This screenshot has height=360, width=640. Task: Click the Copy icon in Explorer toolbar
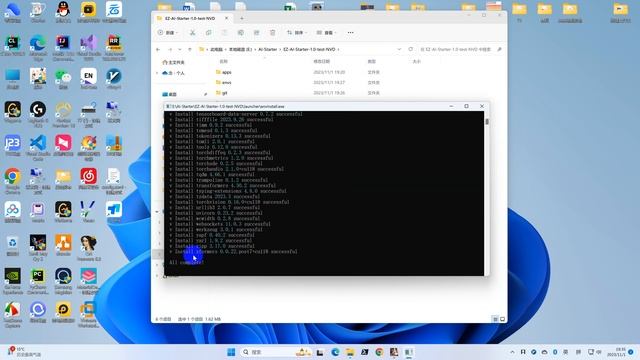(x=209, y=33)
